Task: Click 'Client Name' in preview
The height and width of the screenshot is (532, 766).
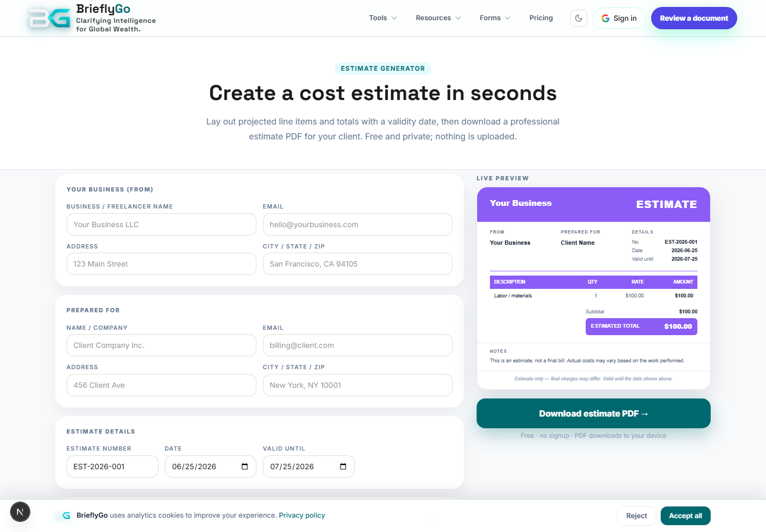Action: point(578,243)
